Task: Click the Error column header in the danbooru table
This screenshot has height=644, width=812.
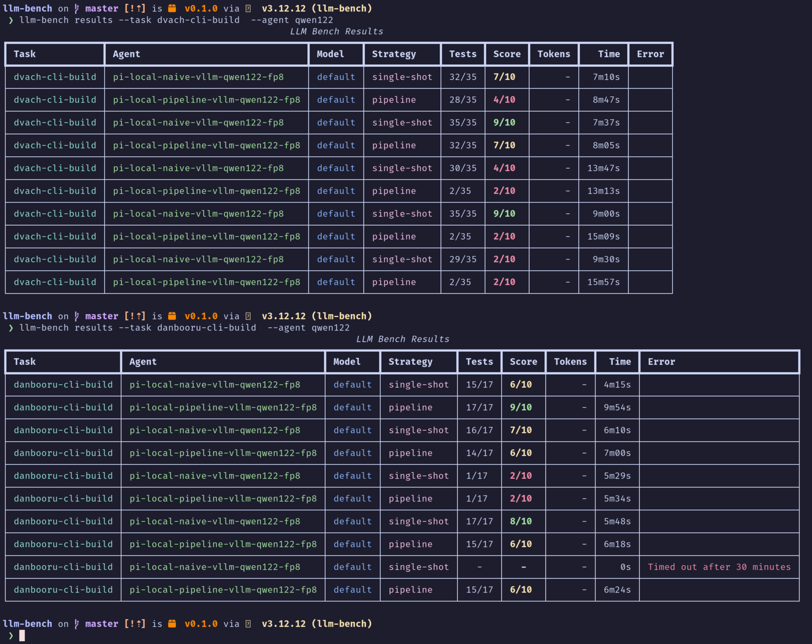Action: coord(662,362)
